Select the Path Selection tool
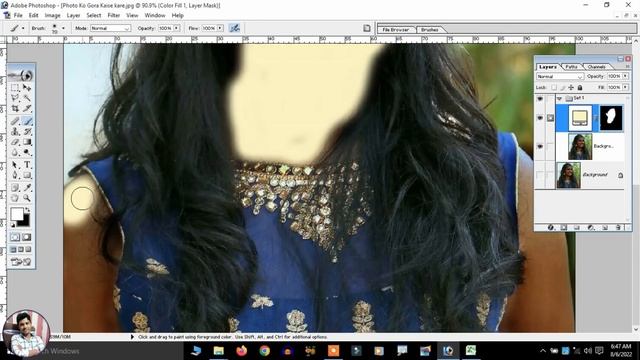 (15, 165)
